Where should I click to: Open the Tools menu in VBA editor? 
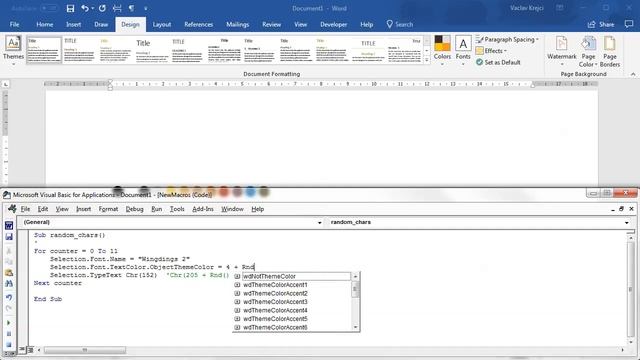[x=177, y=209]
